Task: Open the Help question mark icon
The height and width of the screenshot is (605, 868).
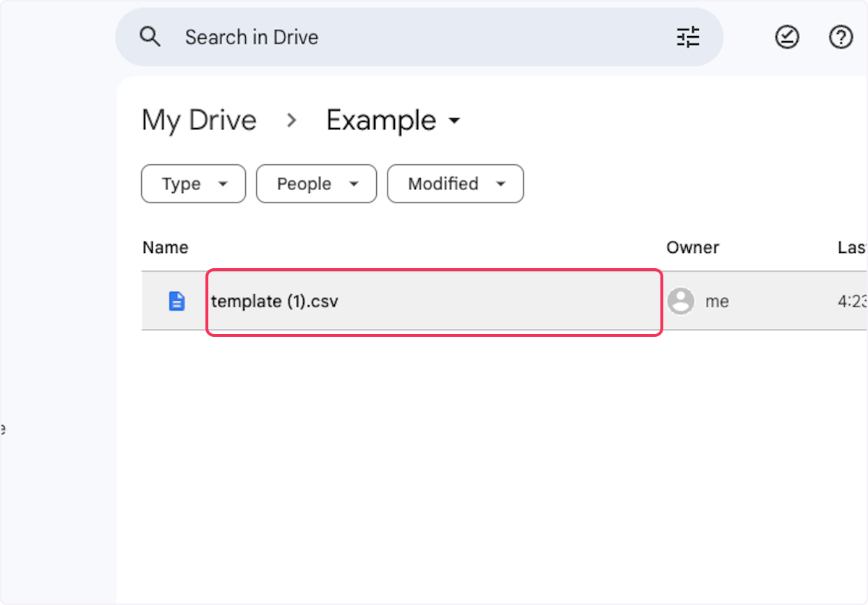Action: [x=841, y=37]
